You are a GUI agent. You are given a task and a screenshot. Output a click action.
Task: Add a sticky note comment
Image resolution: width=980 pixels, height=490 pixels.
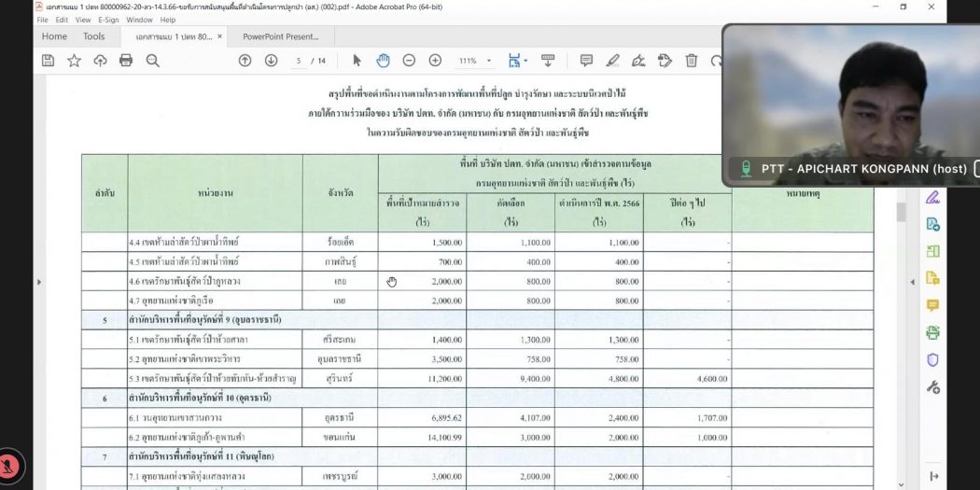[586, 61]
